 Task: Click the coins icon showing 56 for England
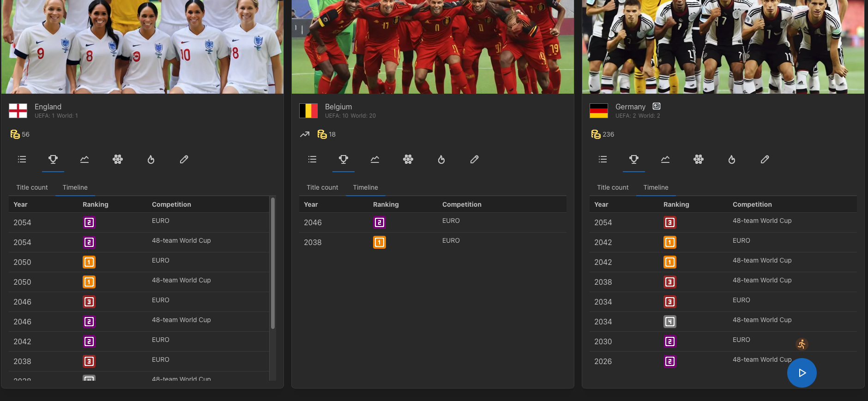[15, 134]
